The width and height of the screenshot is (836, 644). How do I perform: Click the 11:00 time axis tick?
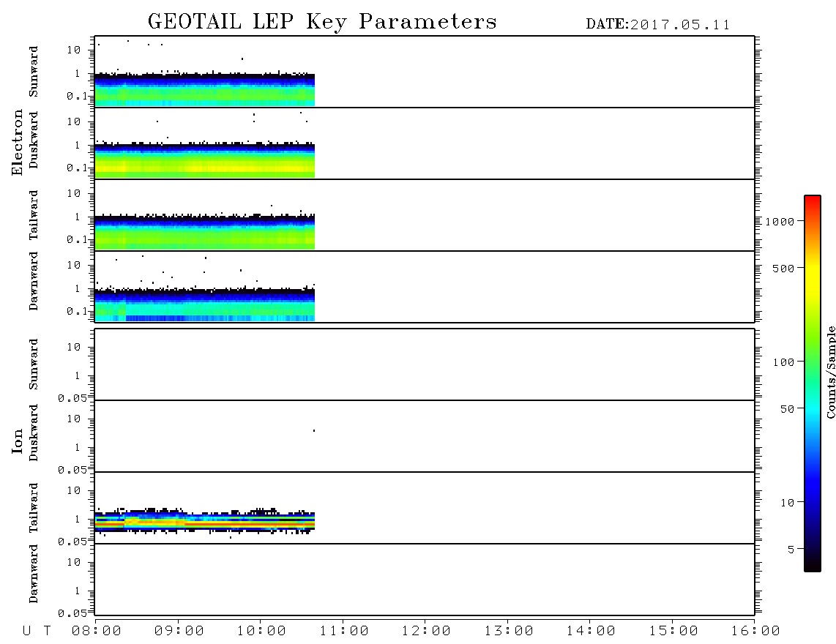click(x=344, y=632)
